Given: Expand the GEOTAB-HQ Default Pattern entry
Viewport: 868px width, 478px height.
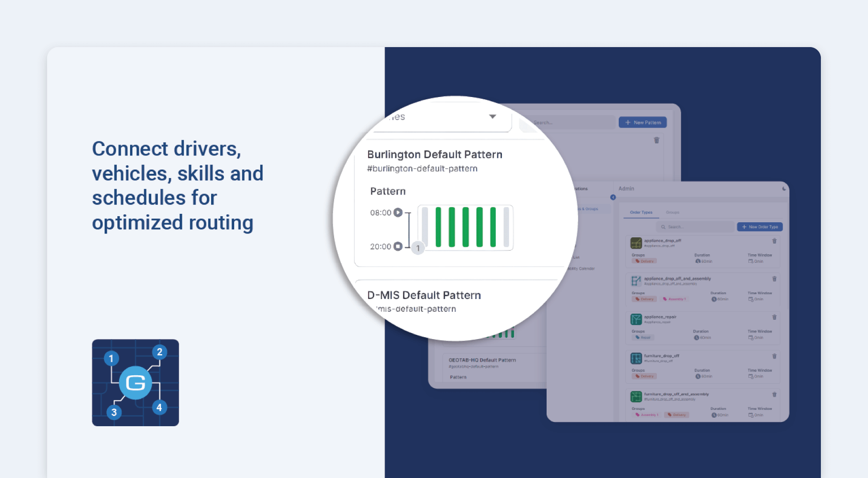Looking at the screenshot, I should point(483,359).
